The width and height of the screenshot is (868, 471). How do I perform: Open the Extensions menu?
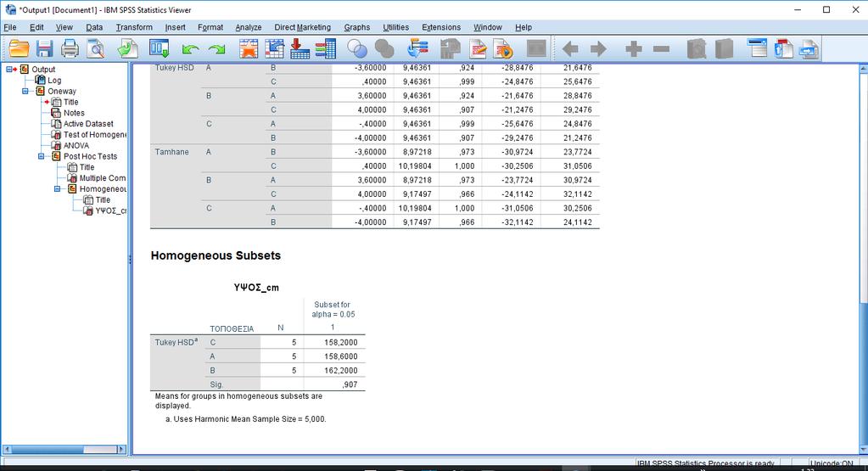point(440,27)
